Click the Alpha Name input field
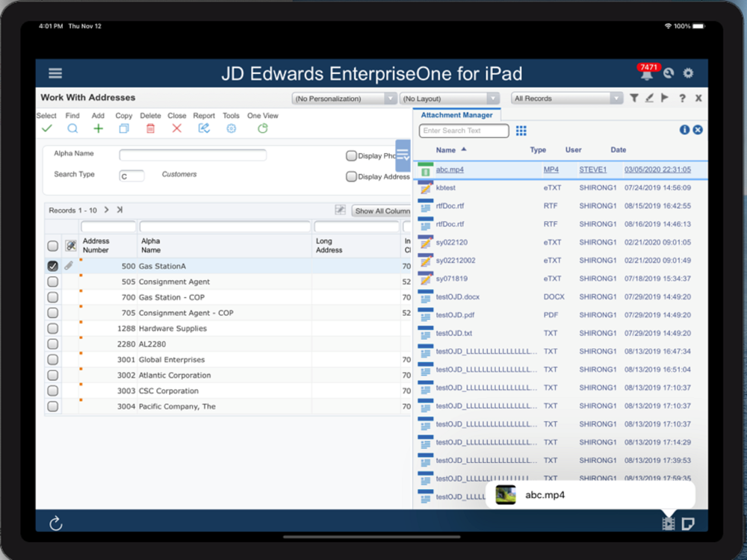 [x=193, y=155]
